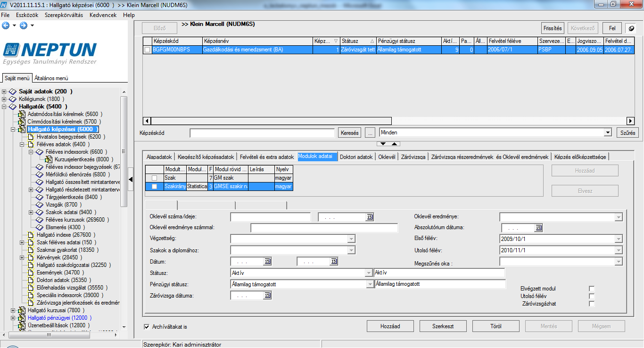Click the Neptun app icon in title bar
The width and height of the screenshot is (644, 348).
coord(5,4)
